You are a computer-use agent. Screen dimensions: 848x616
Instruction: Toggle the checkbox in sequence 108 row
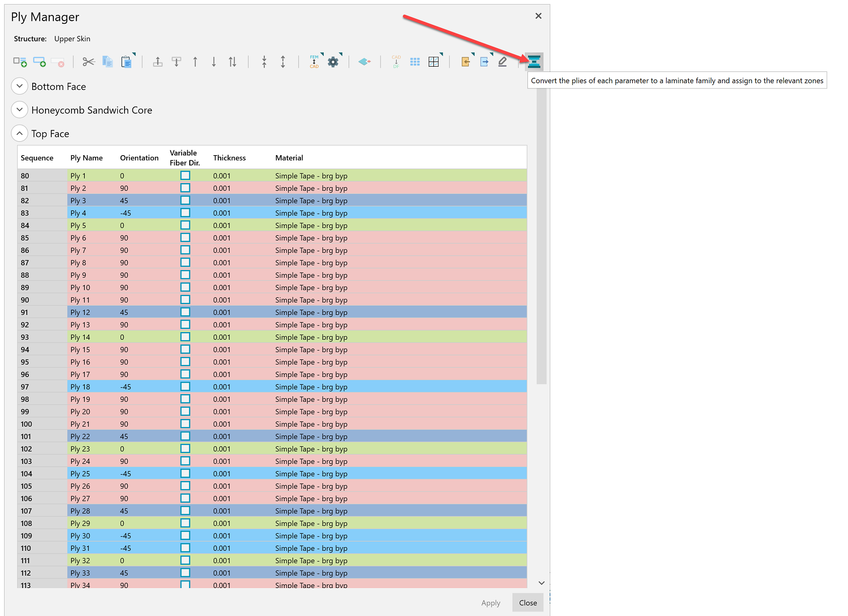tap(185, 523)
